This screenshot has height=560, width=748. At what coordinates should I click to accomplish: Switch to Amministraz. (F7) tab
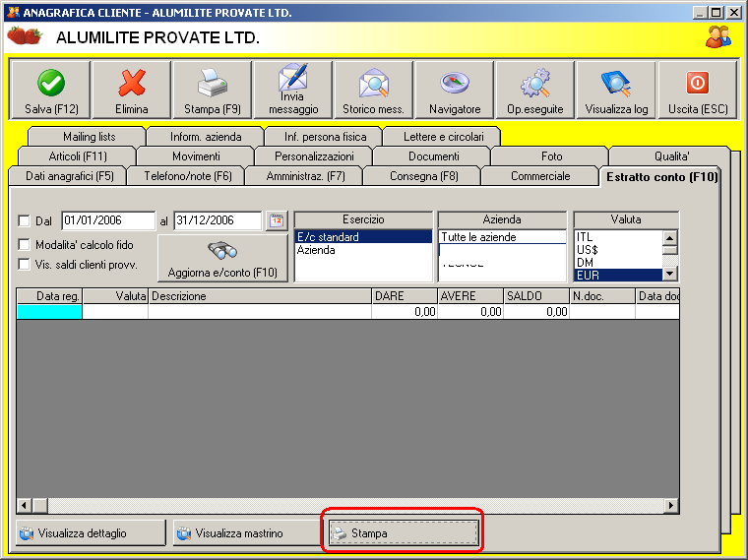click(x=305, y=176)
